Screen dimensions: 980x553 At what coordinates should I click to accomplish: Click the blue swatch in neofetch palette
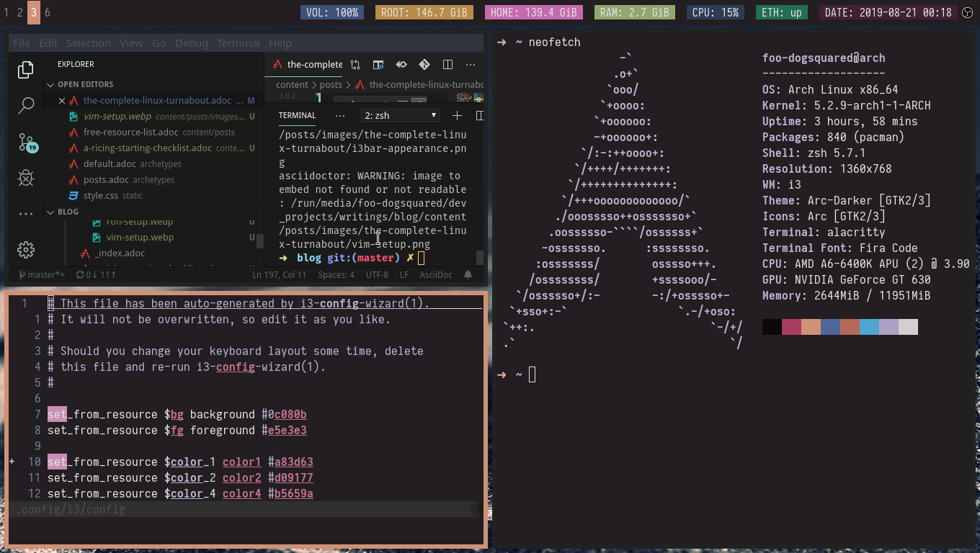830,327
